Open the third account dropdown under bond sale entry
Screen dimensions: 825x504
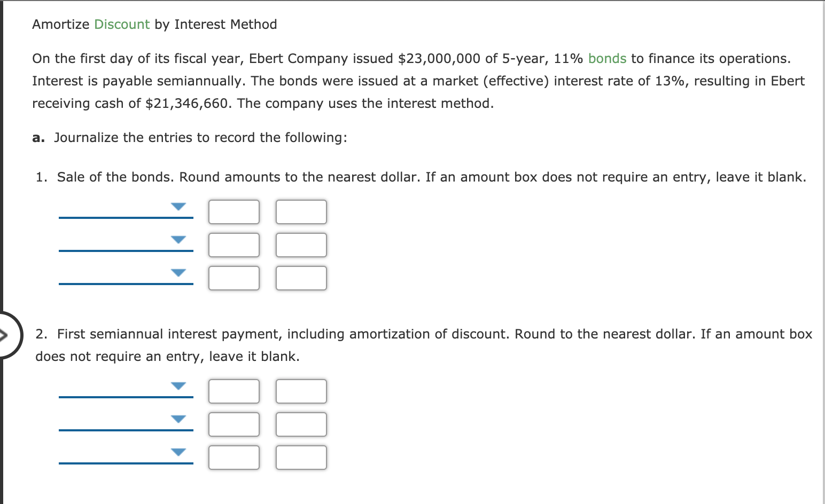178,273
